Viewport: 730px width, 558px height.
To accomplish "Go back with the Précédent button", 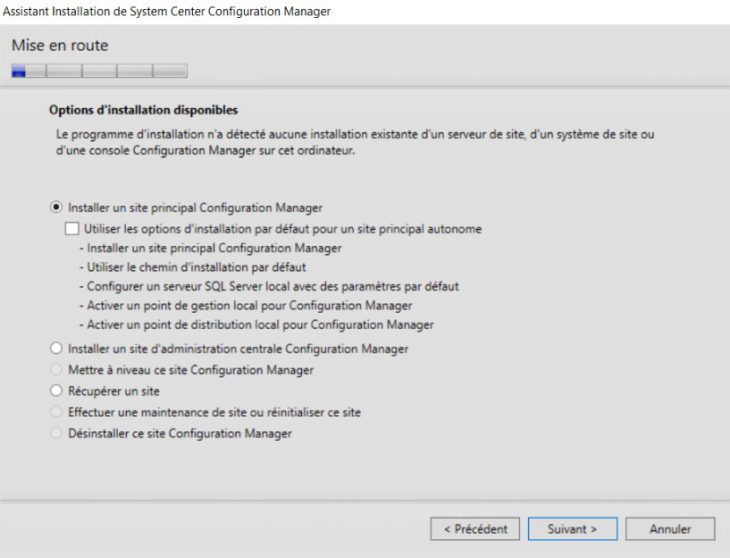I will click(475, 528).
